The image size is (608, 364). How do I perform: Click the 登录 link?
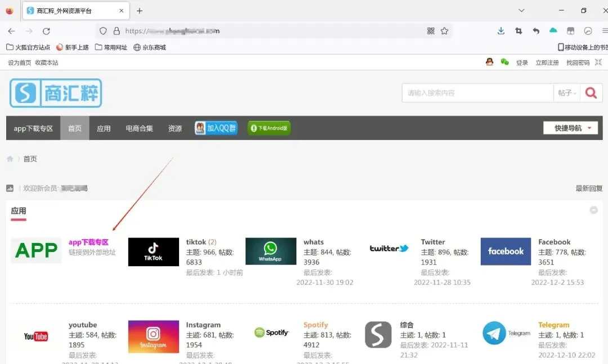[x=522, y=62]
